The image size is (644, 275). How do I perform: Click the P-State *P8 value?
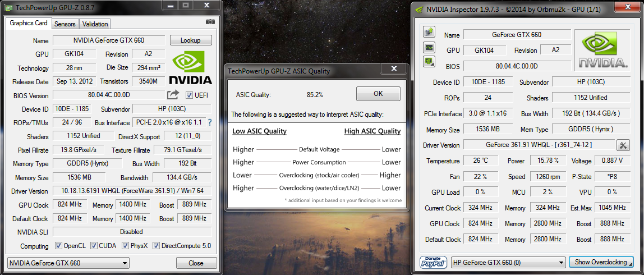pos(611,176)
